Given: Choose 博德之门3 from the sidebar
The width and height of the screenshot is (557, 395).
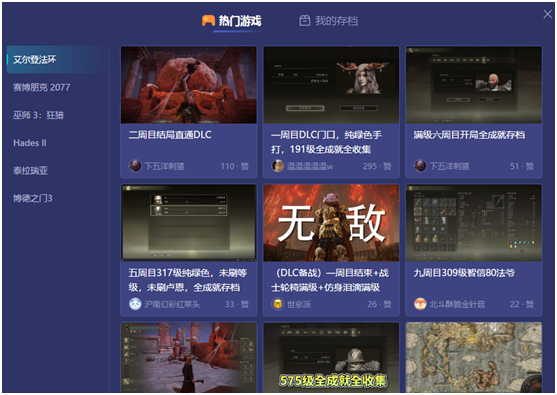Looking at the screenshot, I should tap(33, 198).
